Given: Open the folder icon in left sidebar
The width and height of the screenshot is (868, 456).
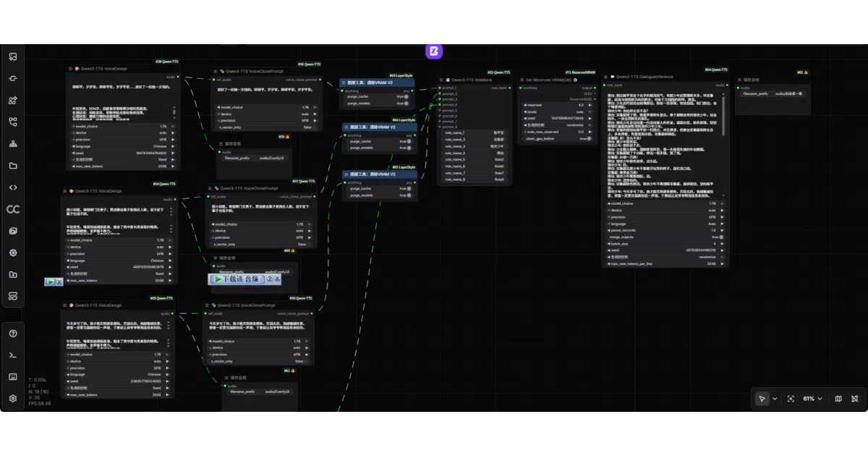Looking at the screenshot, I should [x=12, y=166].
